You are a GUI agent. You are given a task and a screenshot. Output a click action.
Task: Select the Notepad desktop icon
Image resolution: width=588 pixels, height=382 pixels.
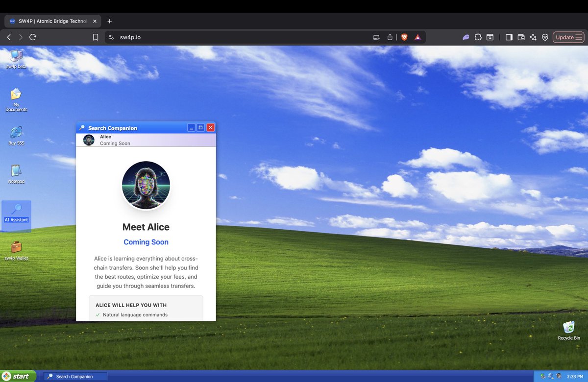coord(16,174)
